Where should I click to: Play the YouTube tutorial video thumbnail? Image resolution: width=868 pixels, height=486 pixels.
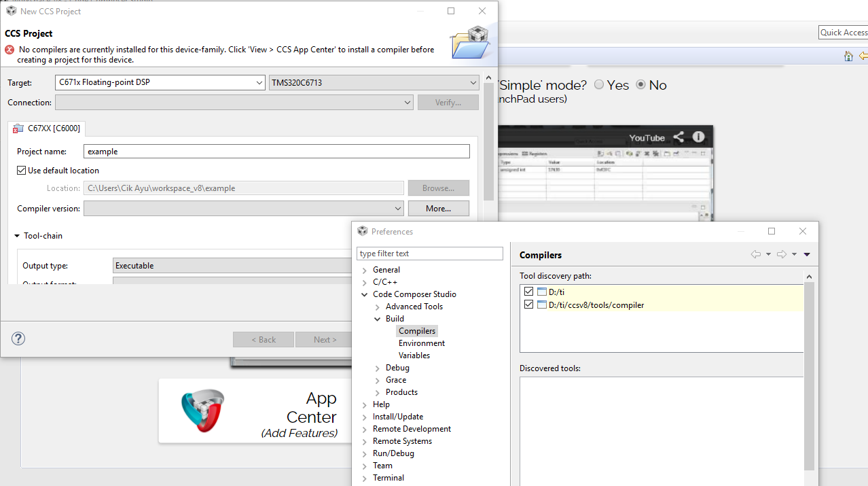tap(605, 173)
